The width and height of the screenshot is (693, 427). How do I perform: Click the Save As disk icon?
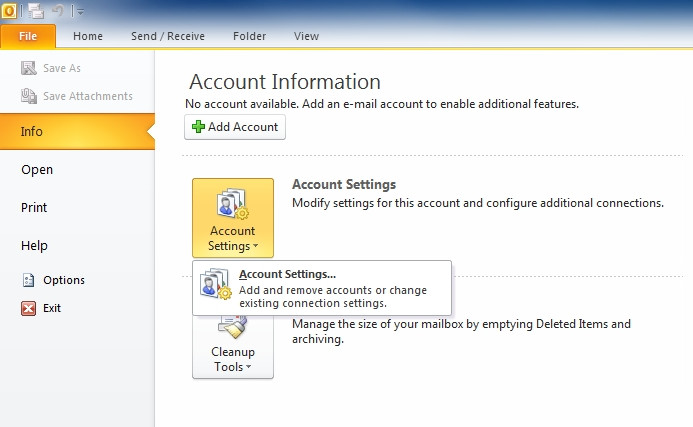pyautogui.click(x=29, y=68)
